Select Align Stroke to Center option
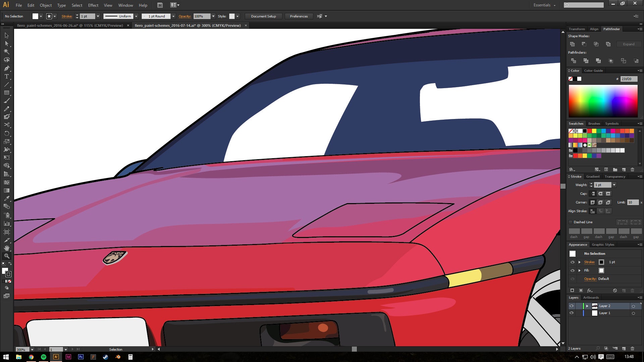 [593, 211]
